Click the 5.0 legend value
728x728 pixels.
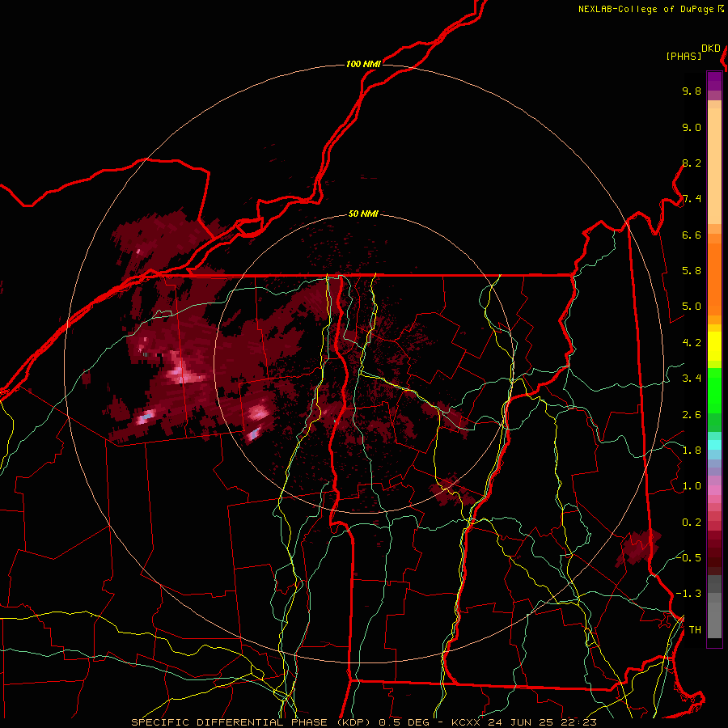[x=692, y=307]
